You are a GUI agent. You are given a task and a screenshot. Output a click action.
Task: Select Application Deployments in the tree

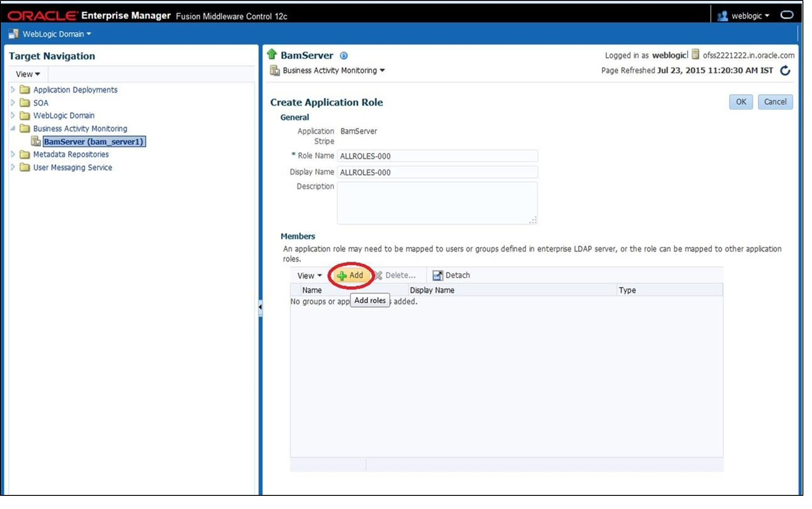75,90
